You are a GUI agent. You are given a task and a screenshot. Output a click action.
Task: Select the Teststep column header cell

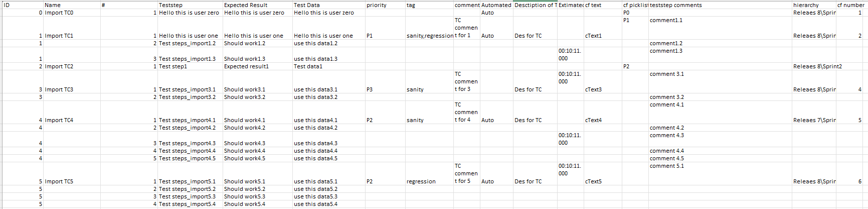[x=170, y=5]
